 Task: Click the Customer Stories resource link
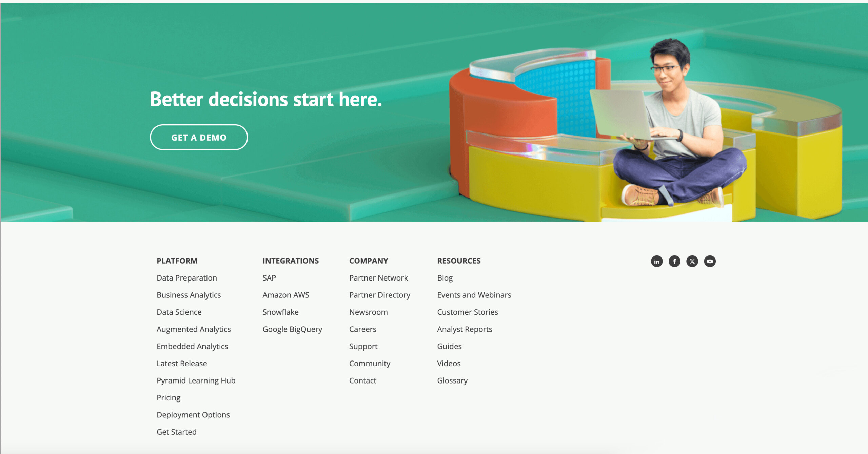click(467, 312)
